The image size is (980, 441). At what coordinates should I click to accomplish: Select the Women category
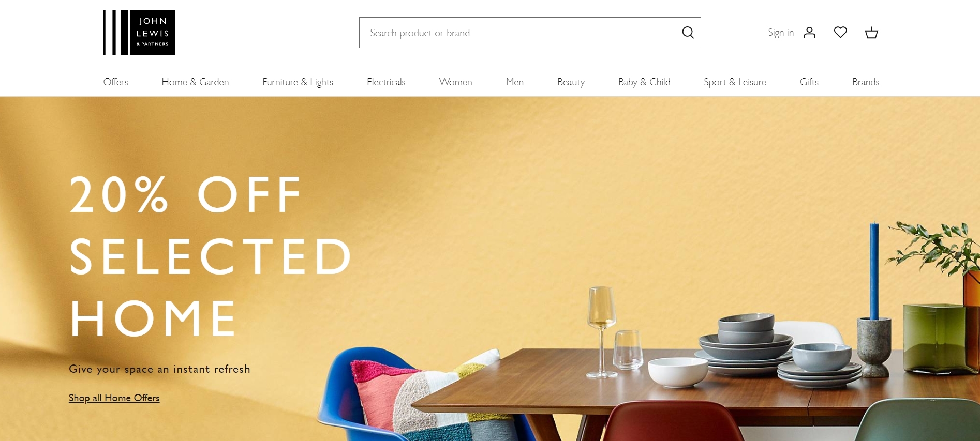pos(455,82)
